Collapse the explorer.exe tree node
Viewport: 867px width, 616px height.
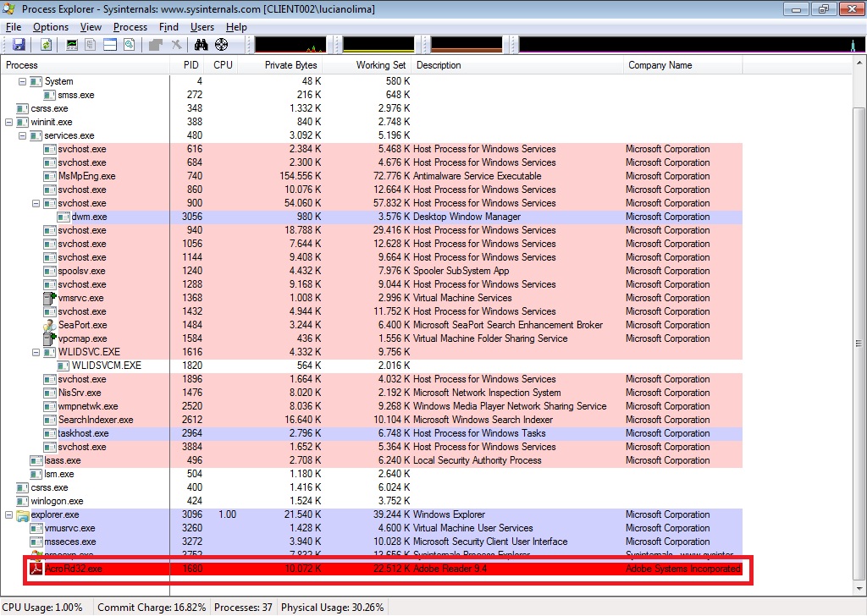[x=8, y=514]
